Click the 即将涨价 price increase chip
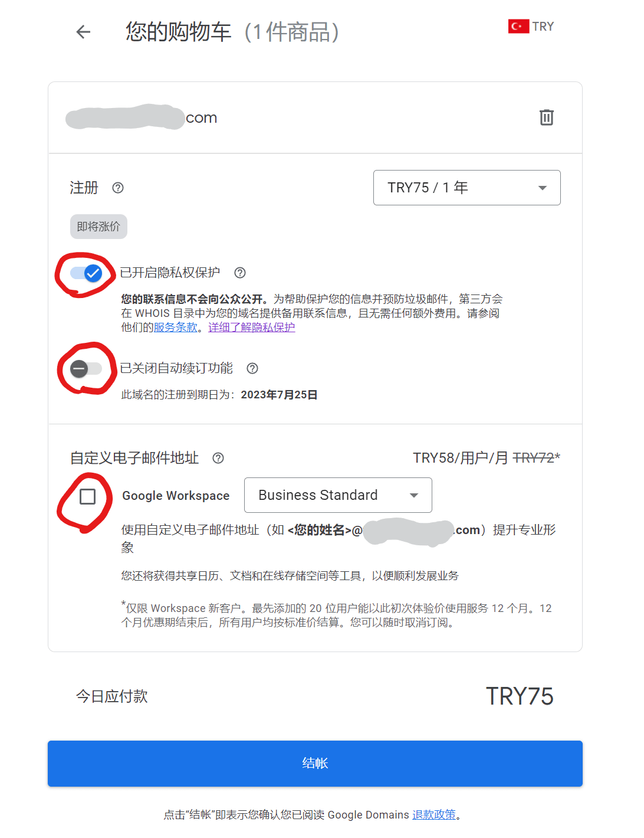 [98, 227]
